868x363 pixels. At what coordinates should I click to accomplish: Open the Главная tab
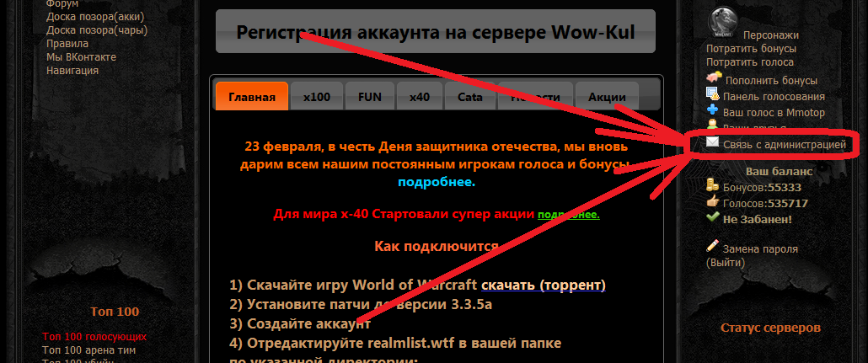[252, 96]
